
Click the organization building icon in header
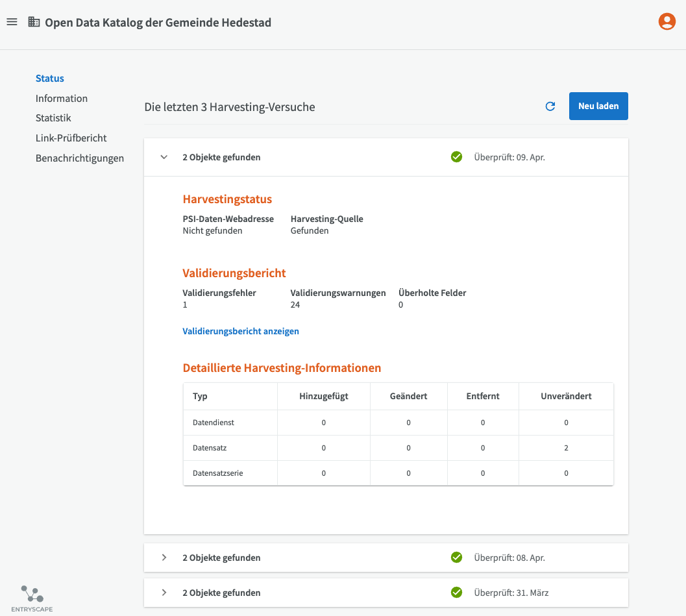click(34, 22)
